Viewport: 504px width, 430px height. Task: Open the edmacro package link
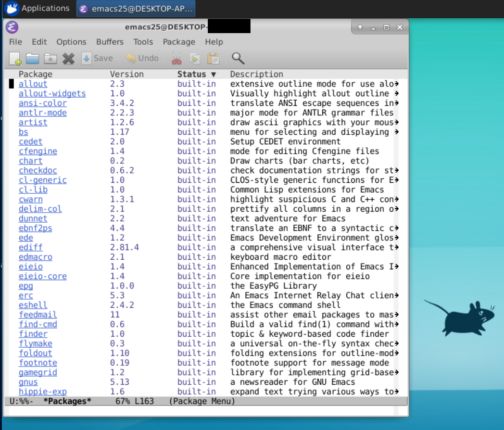(36, 257)
